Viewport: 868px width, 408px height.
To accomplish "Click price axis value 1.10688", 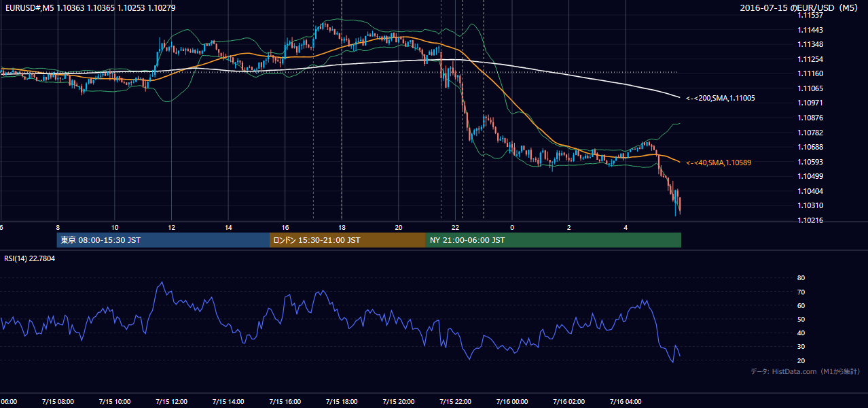I will 810,147.
